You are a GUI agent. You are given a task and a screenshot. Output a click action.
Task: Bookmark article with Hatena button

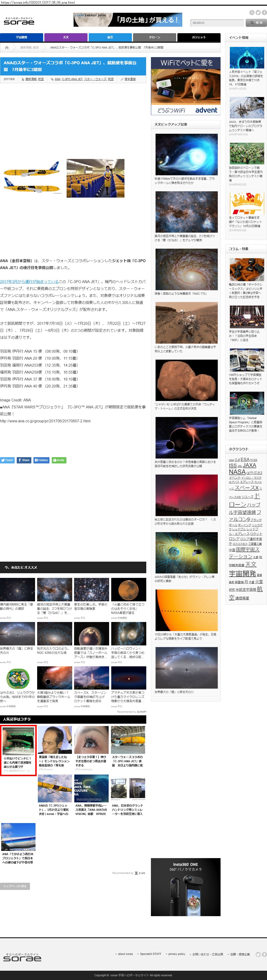41,460
